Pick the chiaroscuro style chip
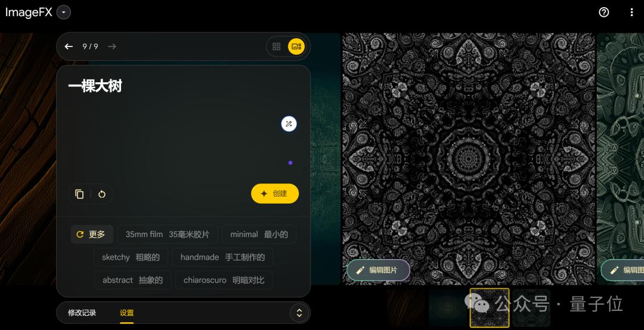 [224, 280]
